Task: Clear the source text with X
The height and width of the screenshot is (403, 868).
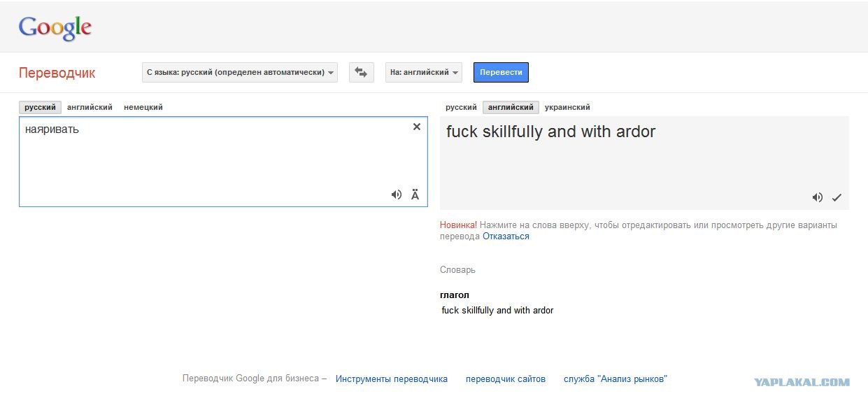Action: [417, 127]
